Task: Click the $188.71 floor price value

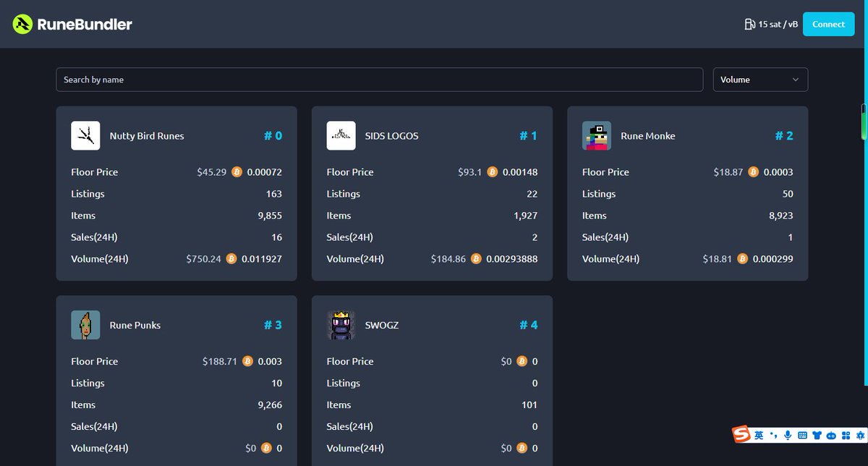Action: 220,362
